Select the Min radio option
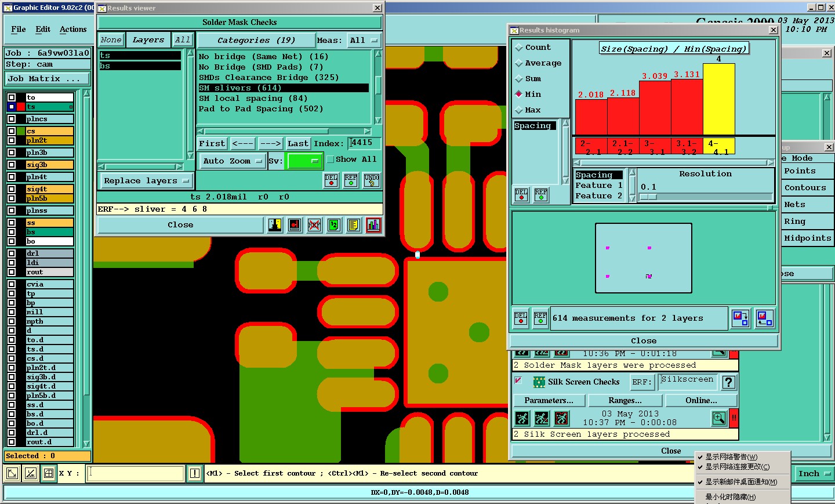The width and height of the screenshot is (835, 504). pos(519,94)
